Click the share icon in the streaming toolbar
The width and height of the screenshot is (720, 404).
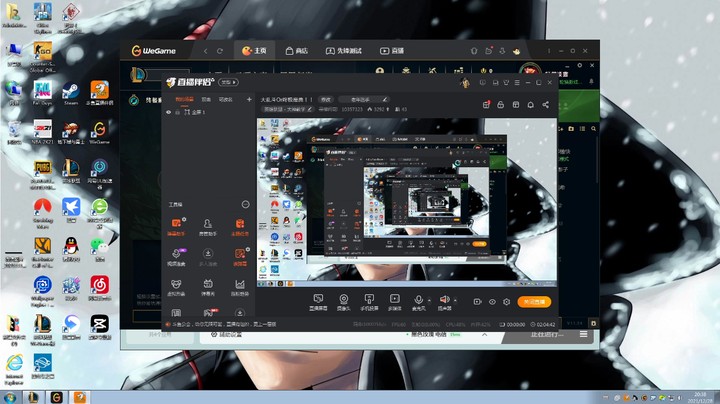(x=546, y=105)
